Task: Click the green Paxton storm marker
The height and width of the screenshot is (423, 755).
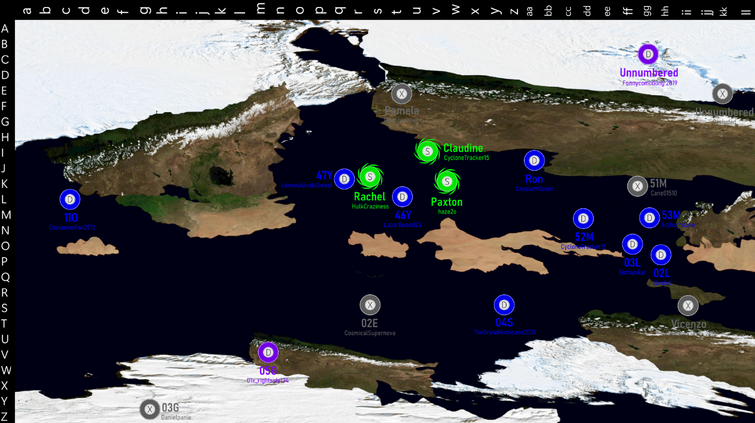Action: [x=447, y=182]
